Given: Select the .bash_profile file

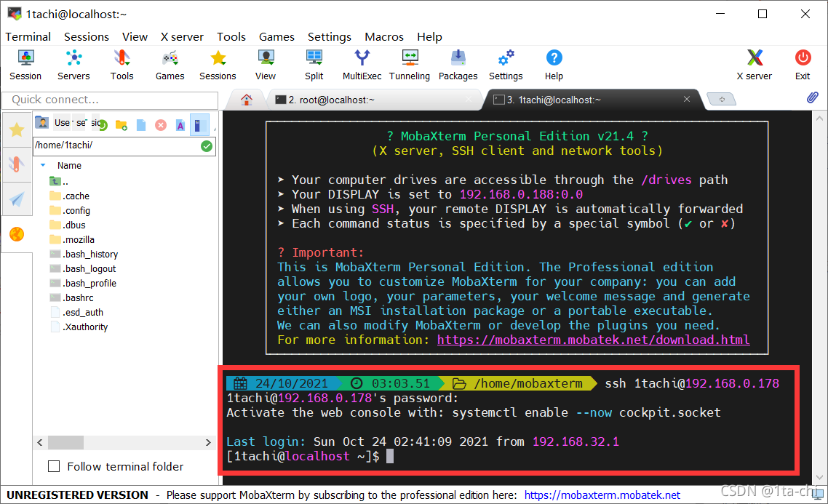Looking at the screenshot, I should point(82,283).
